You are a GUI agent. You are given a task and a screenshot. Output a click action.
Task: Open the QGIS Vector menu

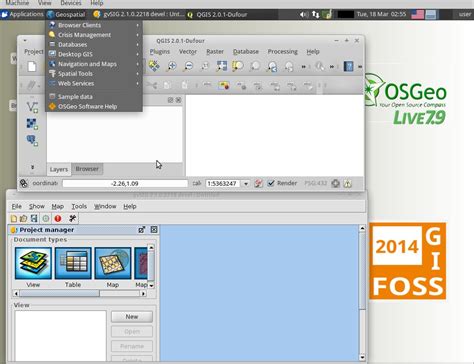tap(188, 52)
